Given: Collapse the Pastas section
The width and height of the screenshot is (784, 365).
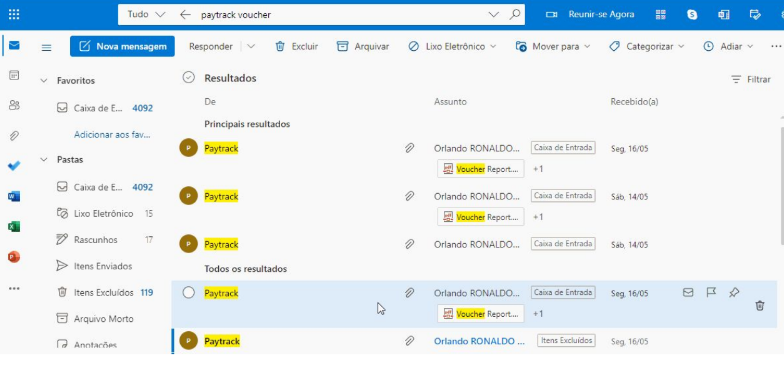Looking at the screenshot, I should click(x=44, y=160).
